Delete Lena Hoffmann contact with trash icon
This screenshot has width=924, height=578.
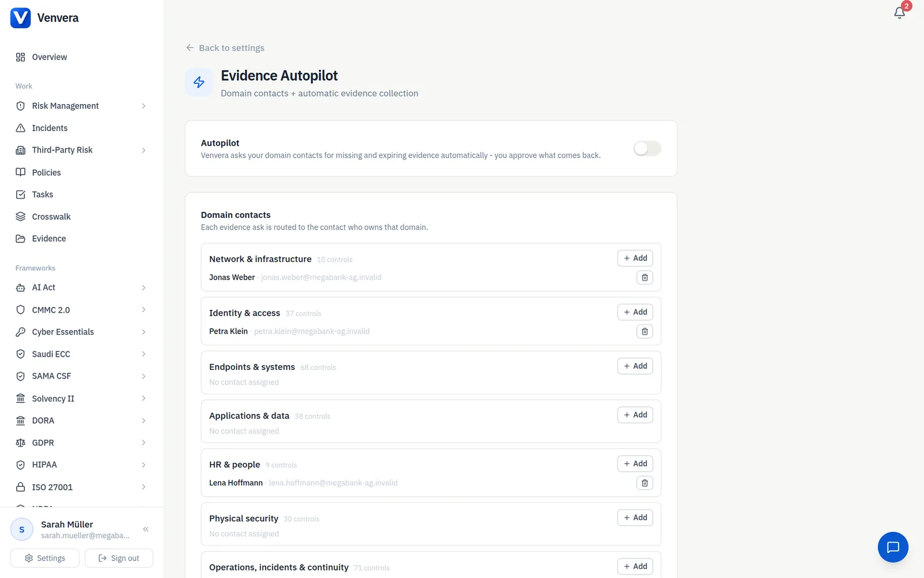click(x=644, y=483)
